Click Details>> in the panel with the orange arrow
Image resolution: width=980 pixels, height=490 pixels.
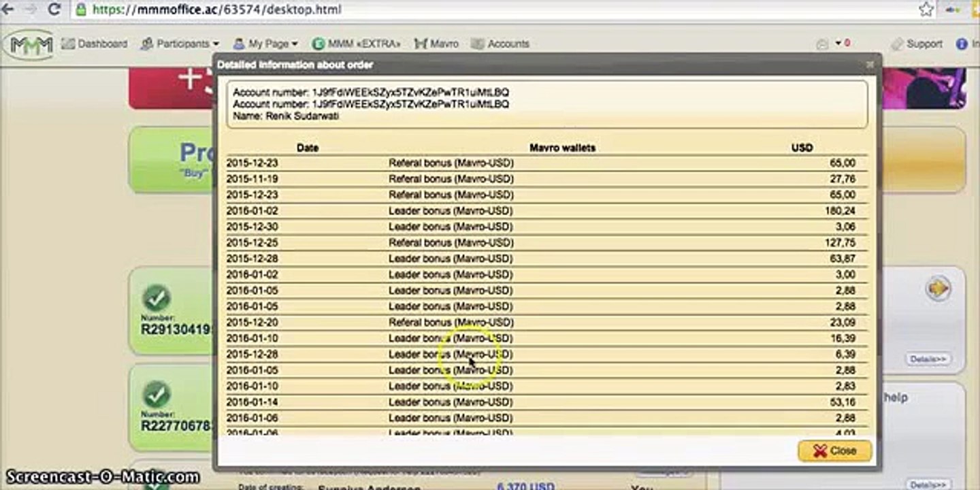[x=928, y=359]
